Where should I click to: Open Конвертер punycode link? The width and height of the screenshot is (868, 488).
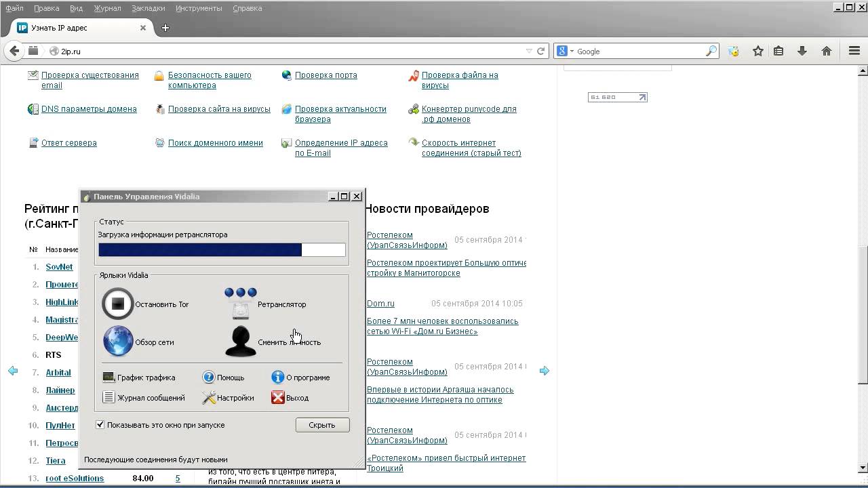469,114
